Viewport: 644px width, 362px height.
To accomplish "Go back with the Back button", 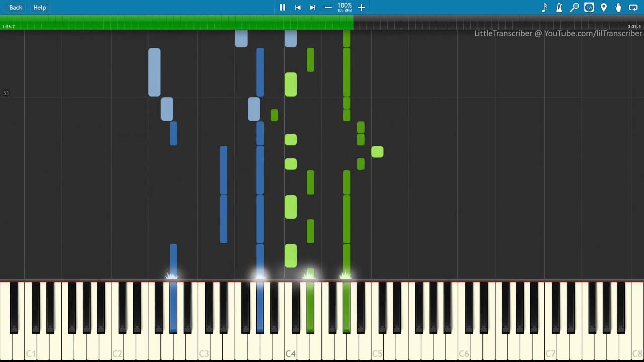I will (x=13, y=7).
